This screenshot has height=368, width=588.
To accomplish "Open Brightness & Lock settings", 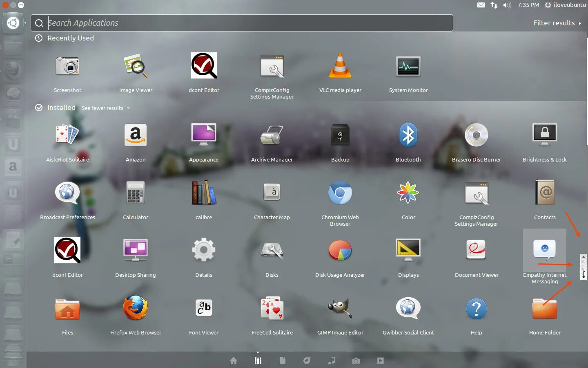I will pyautogui.click(x=545, y=135).
